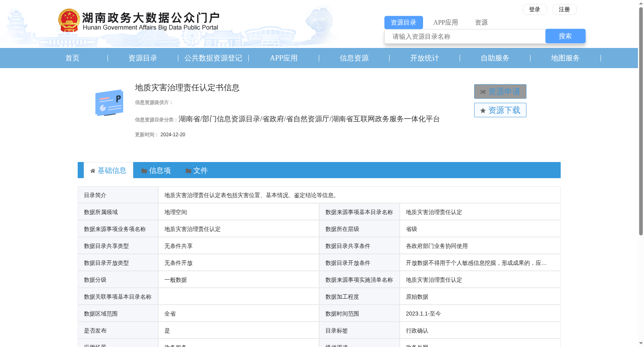The height and width of the screenshot is (347, 644).
Task: Click the 2023.1.1-至今 value cell
Action: pos(480,314)
